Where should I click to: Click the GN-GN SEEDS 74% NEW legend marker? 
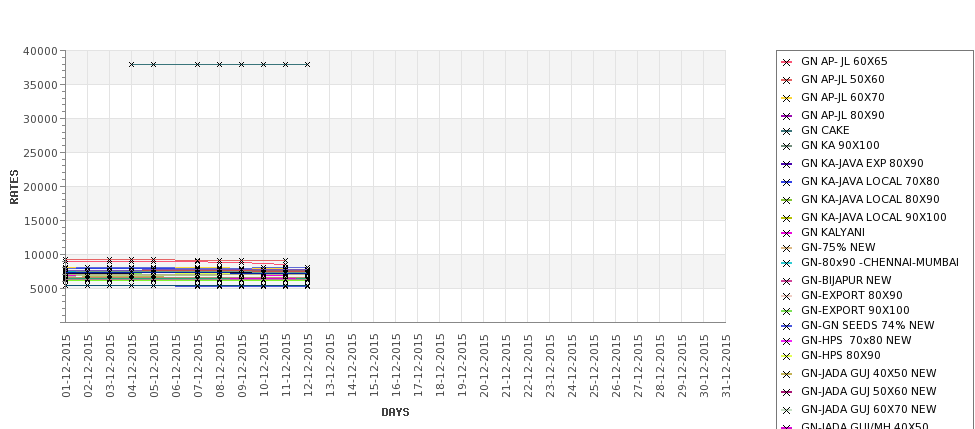tap(787, 326)
